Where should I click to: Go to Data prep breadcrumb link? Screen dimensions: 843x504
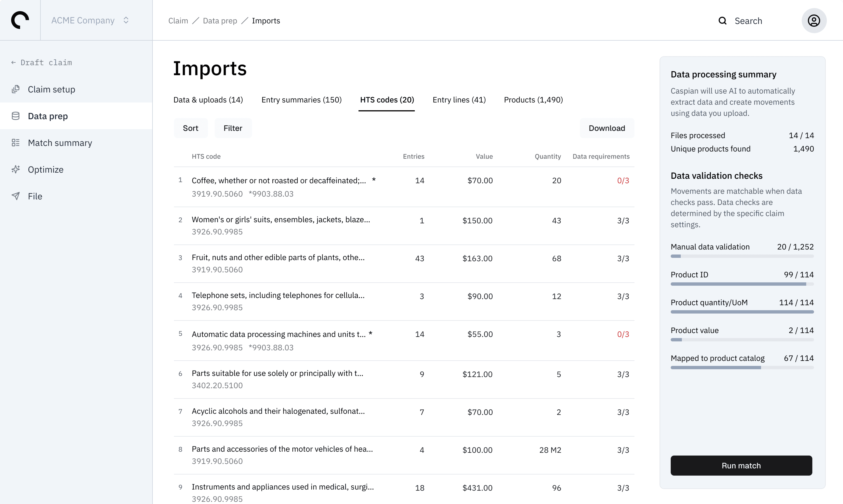(x=220, y=21)
